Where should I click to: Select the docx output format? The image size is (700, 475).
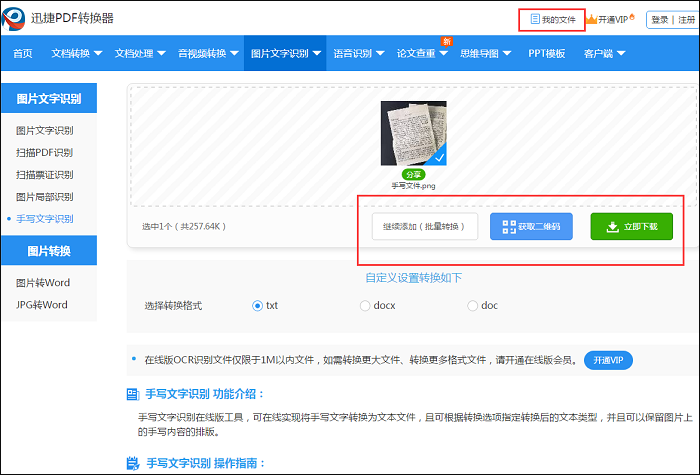pos(365,306)
